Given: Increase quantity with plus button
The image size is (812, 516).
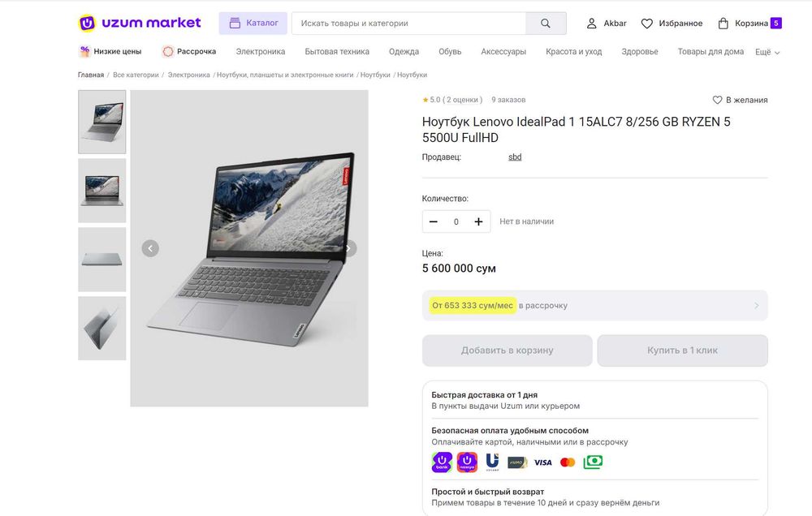Looking at the screenshot, I should tap(478, 221).
